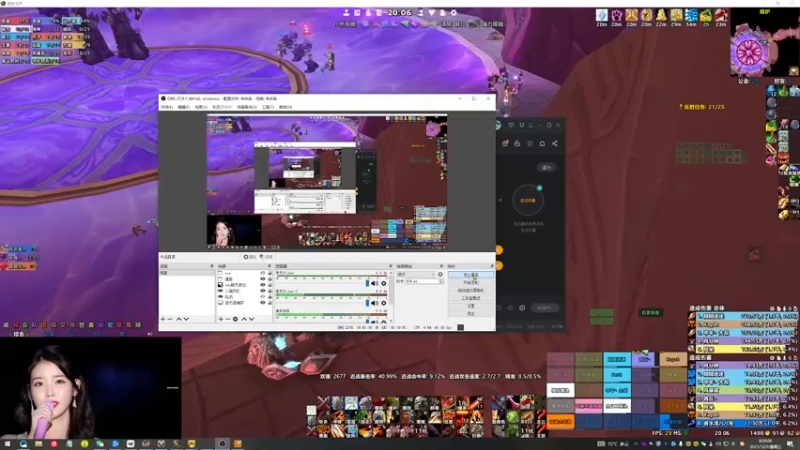Open transition properties gear beside dropdown

[x=440, y=274]
